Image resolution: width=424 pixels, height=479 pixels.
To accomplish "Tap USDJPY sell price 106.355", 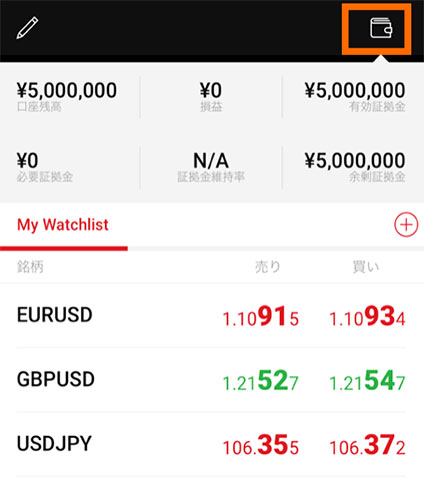I will pyautogui.click(x=261, y=445).
